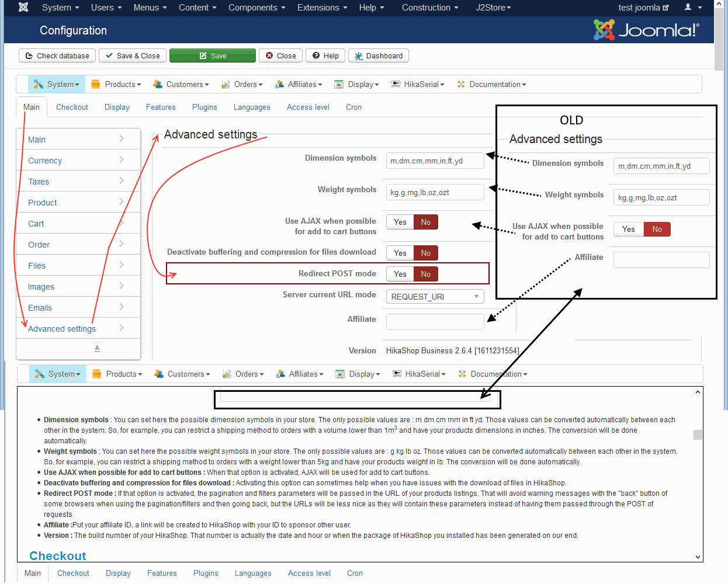
Task: Click the external link icon next to test joomla
Action: [666, 8]
